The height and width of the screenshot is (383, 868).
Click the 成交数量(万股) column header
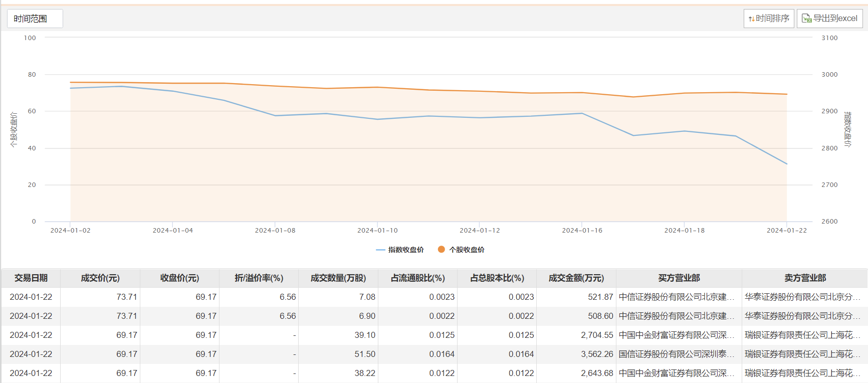338,278
